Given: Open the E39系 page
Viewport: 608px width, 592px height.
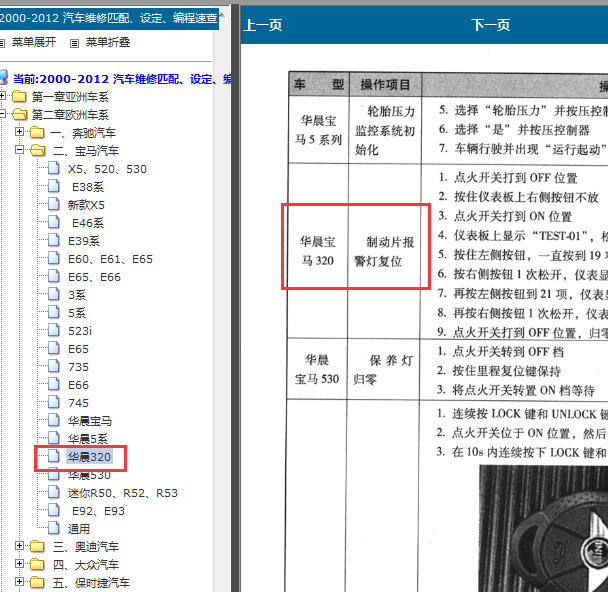Looking at the screenshot, I should [84, 241].
